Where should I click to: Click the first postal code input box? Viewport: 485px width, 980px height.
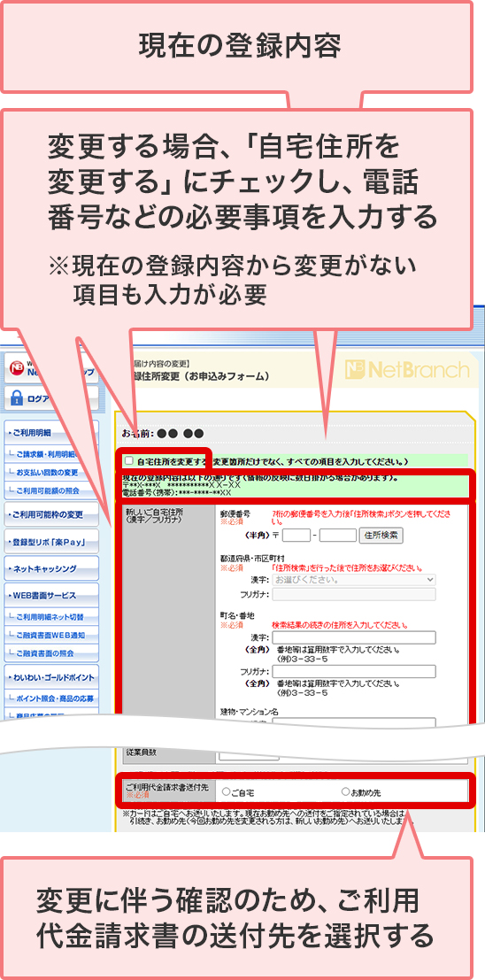pyautogui.click(x=296, y=535)
